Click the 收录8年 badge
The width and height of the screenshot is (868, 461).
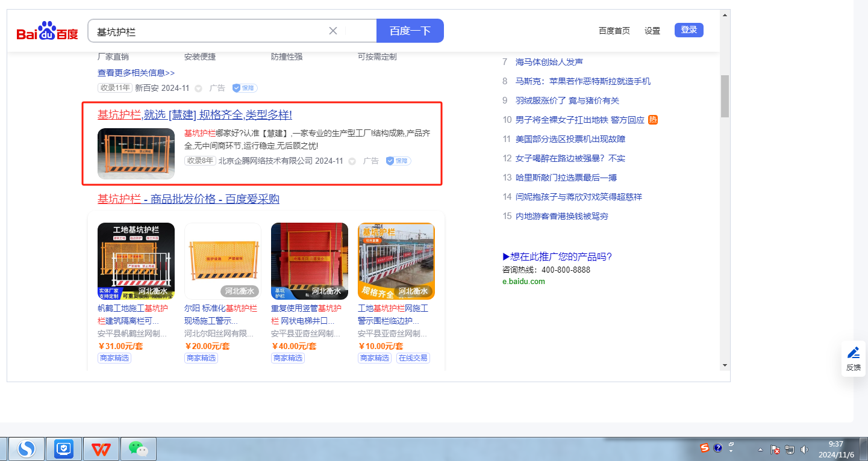[200, 161]
